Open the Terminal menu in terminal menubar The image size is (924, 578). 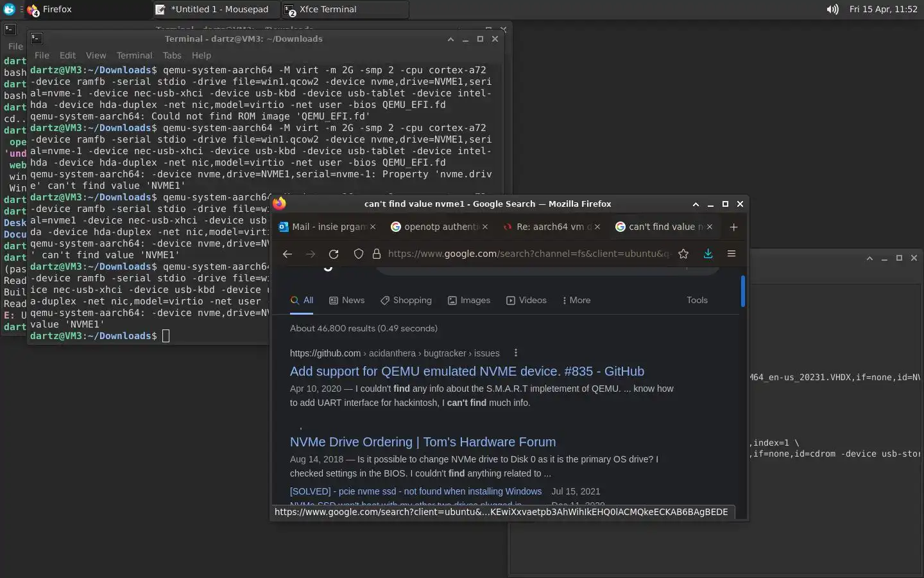(134, 55)
